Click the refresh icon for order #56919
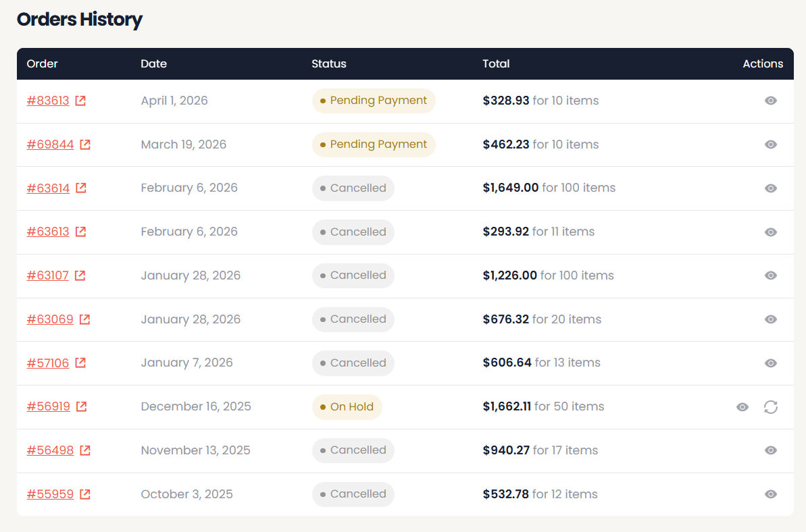The height and width of the screenshot is (532, 806). [771, 407]
